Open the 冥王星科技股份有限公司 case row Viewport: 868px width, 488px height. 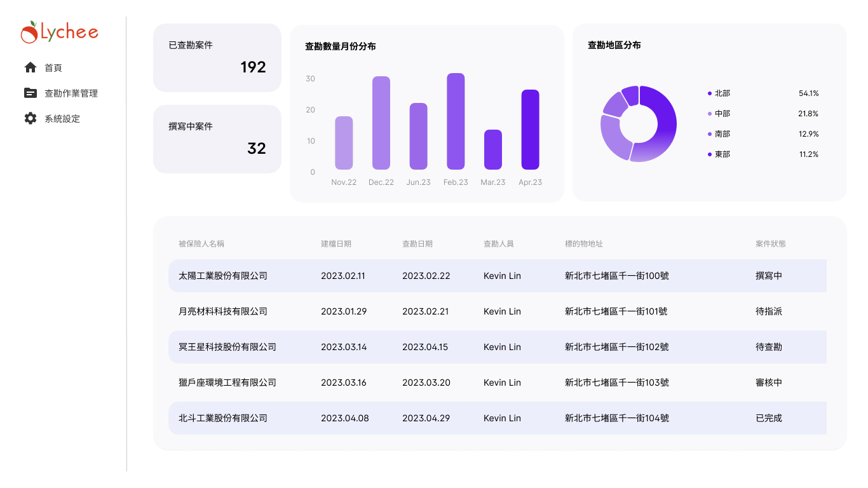click(227, 347)
